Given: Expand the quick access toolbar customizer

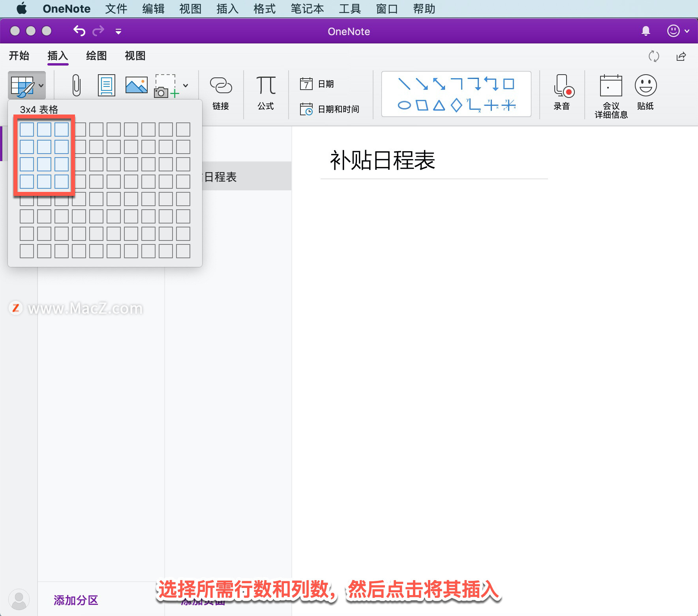Looking at the screenshot, I should tap(118, 31).
